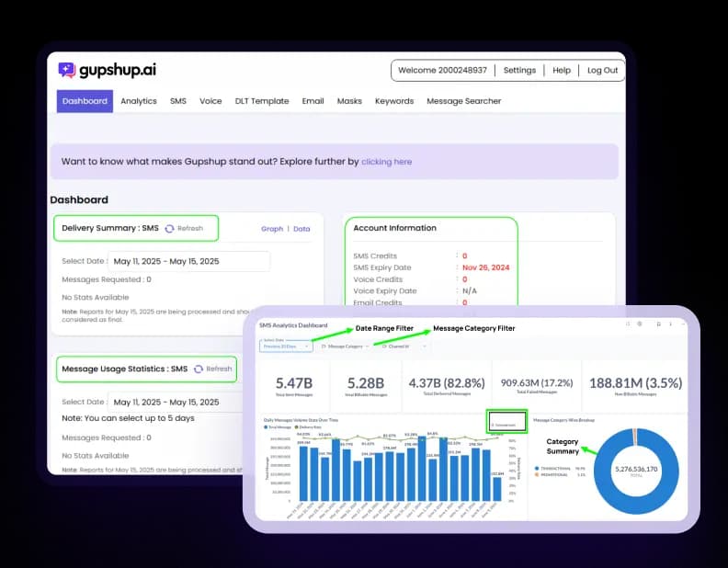Image resolution: width=728 pixels, height=568 pixels.
Task: Open the Message Searcher tab
Action: point(464,101)
